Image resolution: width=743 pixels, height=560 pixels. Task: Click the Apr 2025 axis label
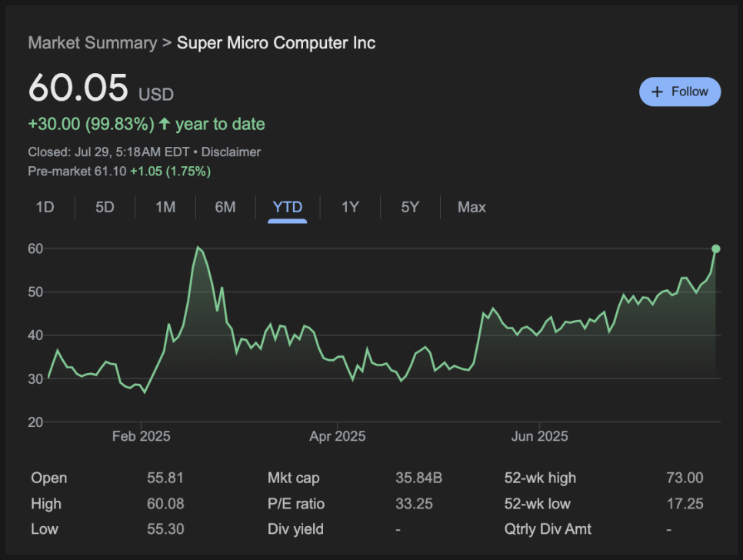pos(338,436)
